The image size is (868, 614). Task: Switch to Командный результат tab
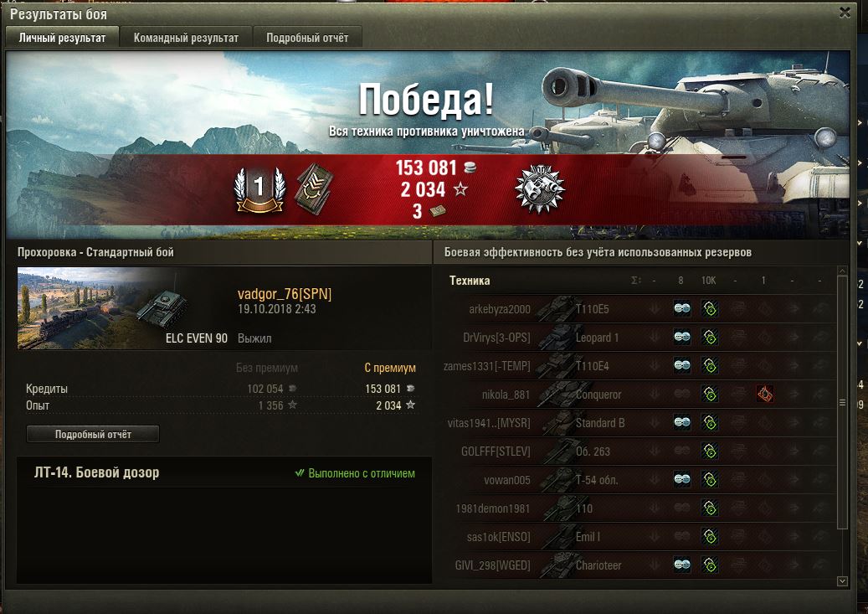[x=186, y=38]
